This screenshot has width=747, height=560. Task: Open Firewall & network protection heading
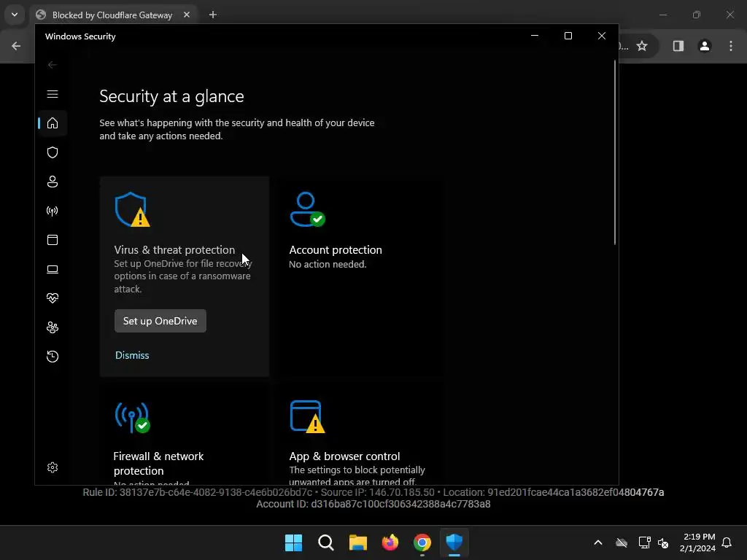[158, 463]
